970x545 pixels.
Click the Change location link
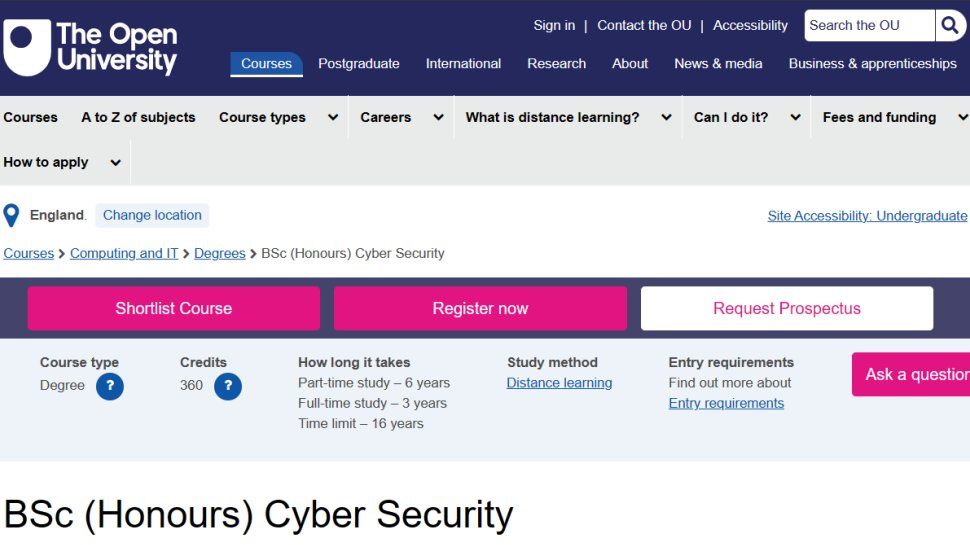pos(152,215)
